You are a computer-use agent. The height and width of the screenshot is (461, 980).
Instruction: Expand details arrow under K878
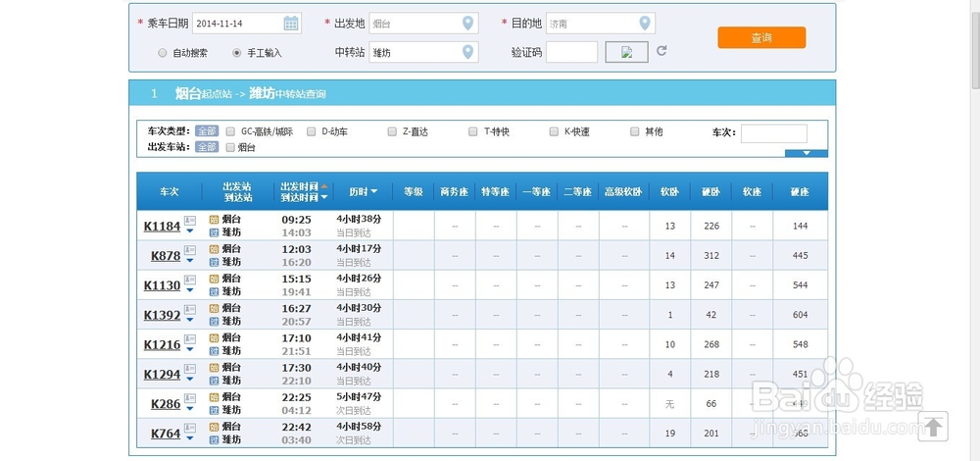(x=190, y=261)
